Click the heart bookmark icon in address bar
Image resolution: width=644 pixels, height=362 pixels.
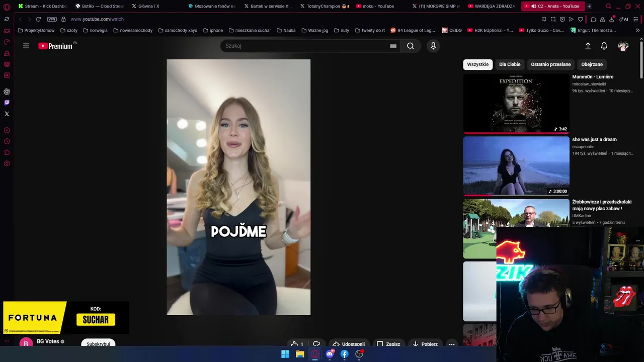coord(580,19)
